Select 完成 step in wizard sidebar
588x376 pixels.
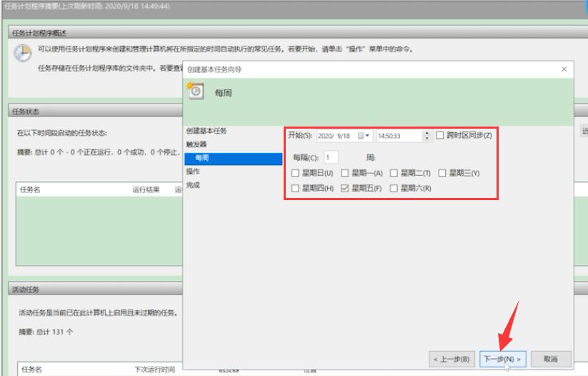click(193, 185)
